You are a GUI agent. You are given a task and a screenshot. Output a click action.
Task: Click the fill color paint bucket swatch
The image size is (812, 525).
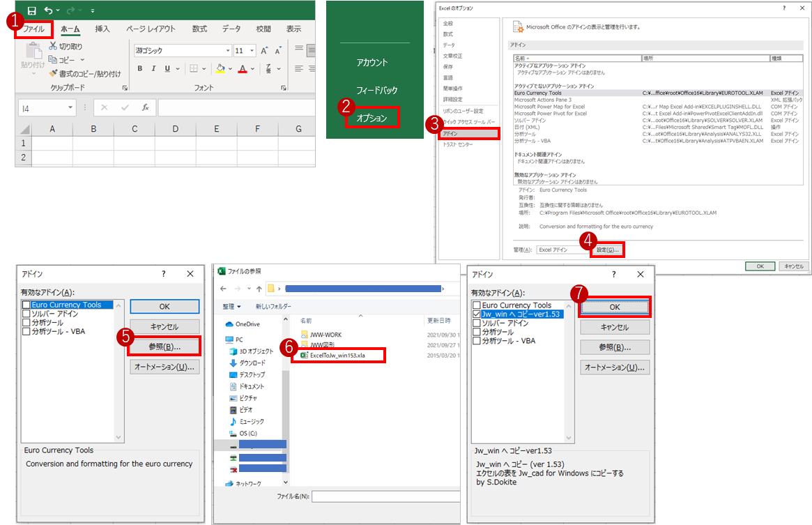(220, 68)
